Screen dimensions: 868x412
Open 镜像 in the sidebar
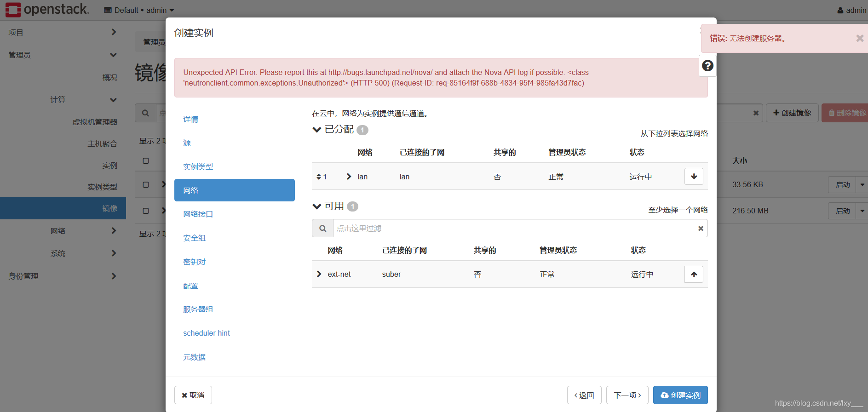click(63, 208)
